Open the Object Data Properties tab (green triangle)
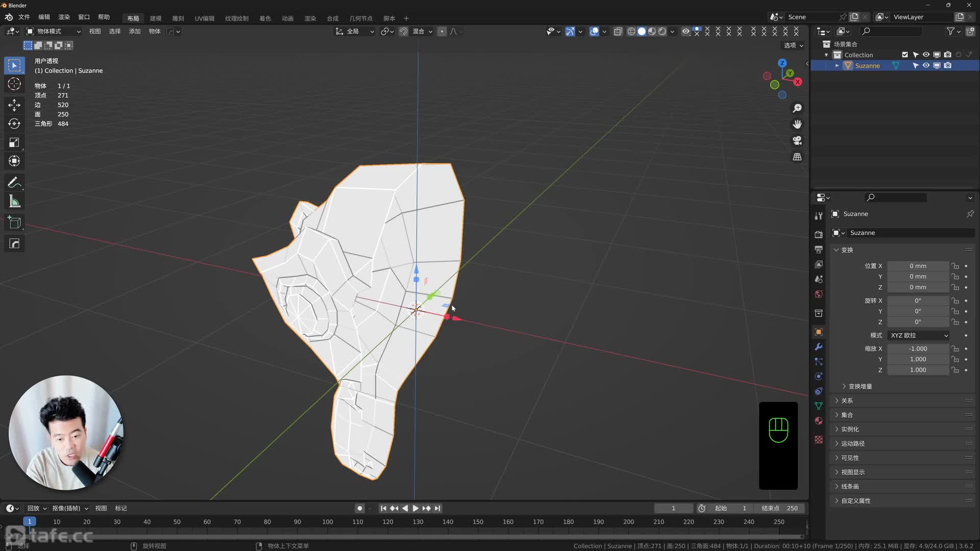Image resolution: width=980 pixels, height=551 pixels. 818,406
